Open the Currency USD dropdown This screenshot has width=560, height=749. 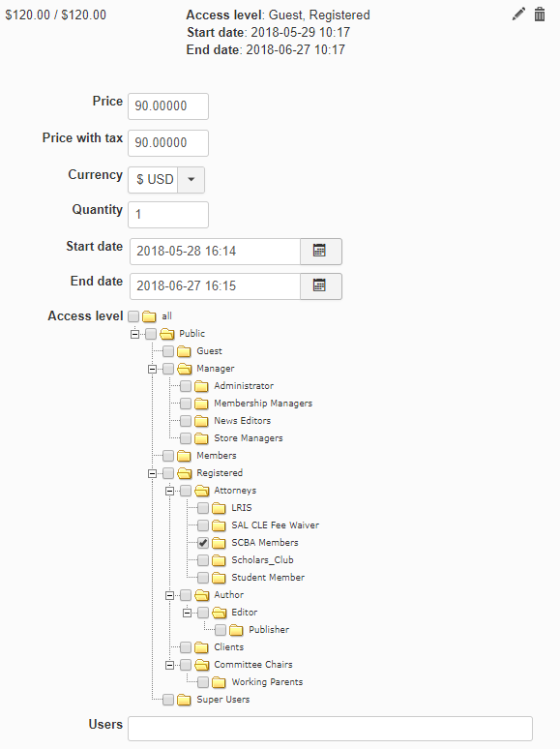[x=191, y=180]
